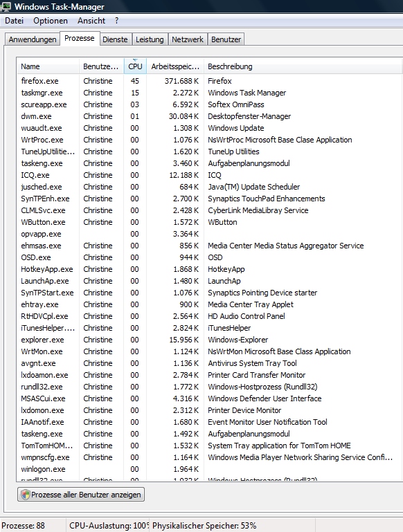This screenshot has height=532, width=403.
Task: Open the Leistung tab
Action: point(150,39)
